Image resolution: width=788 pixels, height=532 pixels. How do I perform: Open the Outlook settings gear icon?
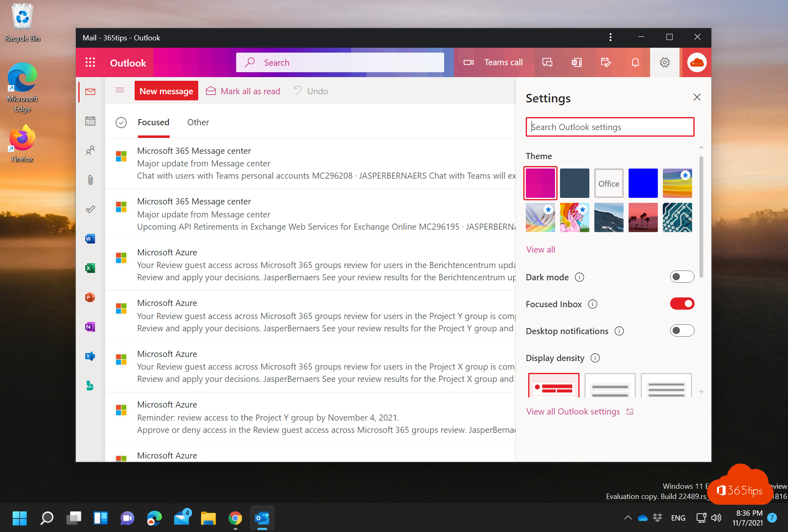point(664,62)
